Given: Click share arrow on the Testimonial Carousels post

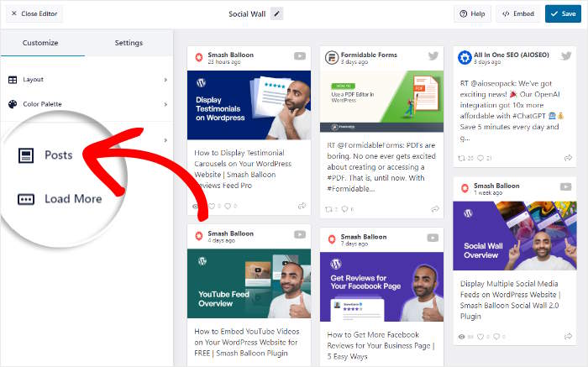Looking at the screenshot, I should 302,206.
